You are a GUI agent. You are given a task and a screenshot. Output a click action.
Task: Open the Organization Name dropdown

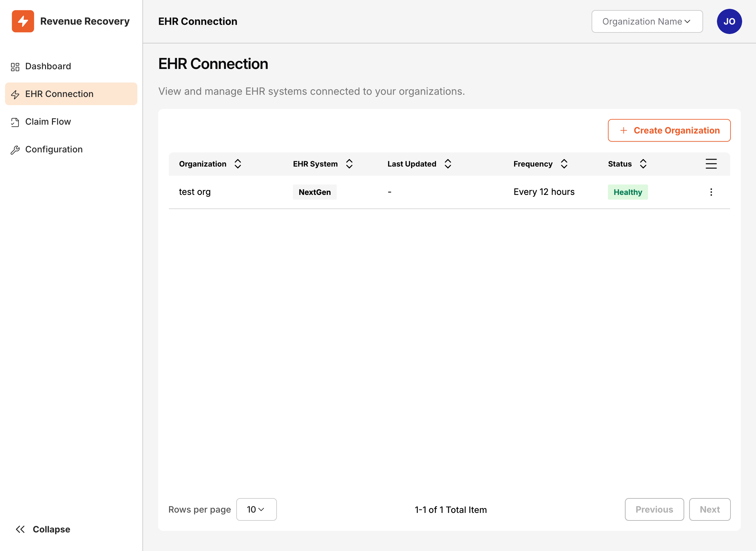coord(647,21)
